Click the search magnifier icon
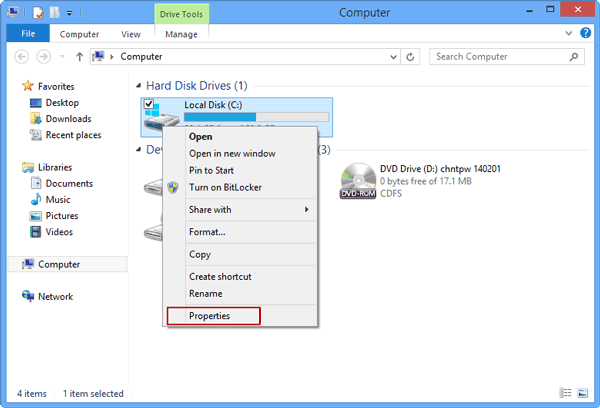Image resolution: width=600 pixels, height=408 pixels. (574, 57)
